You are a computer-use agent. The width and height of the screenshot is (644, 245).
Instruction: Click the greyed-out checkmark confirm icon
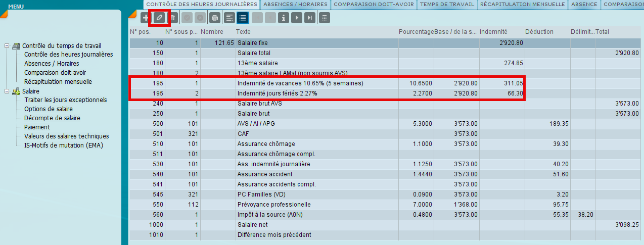point(187,18)
